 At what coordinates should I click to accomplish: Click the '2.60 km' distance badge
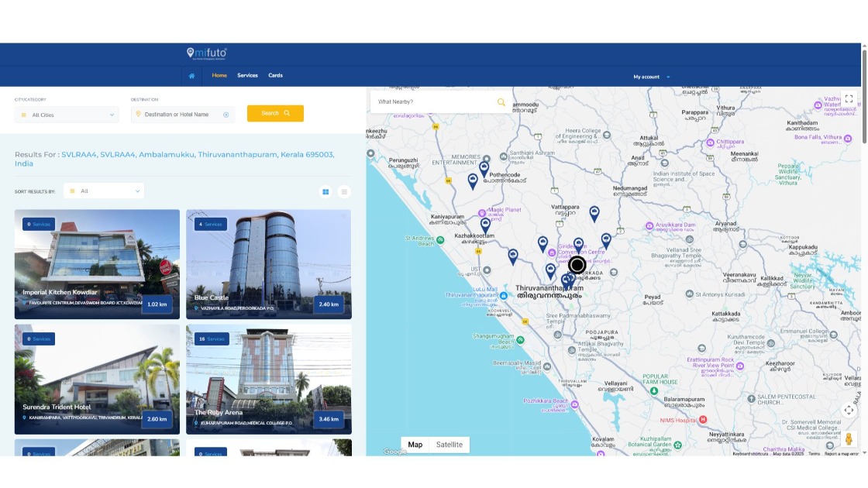pos(157,419)
